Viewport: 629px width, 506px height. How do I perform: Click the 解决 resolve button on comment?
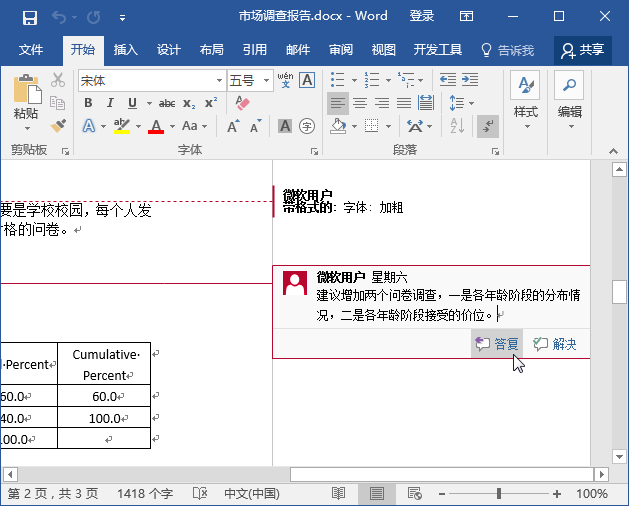(555, 343)
